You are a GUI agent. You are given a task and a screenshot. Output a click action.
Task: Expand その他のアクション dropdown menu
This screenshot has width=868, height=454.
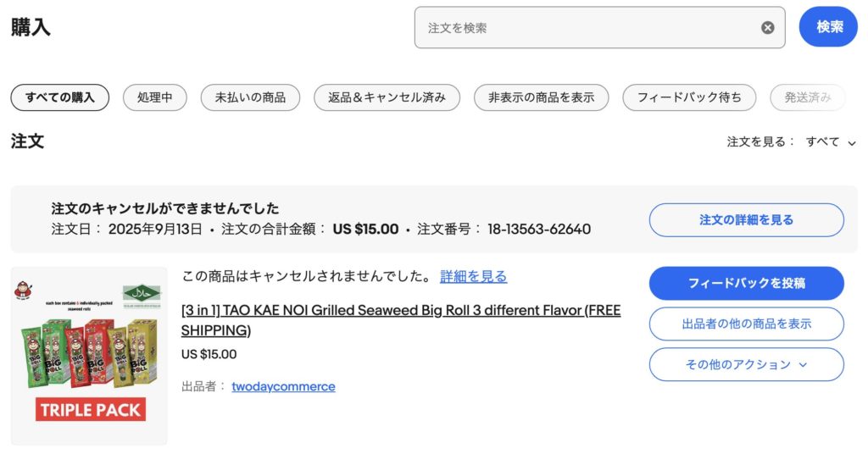click(x=746, y=364)
